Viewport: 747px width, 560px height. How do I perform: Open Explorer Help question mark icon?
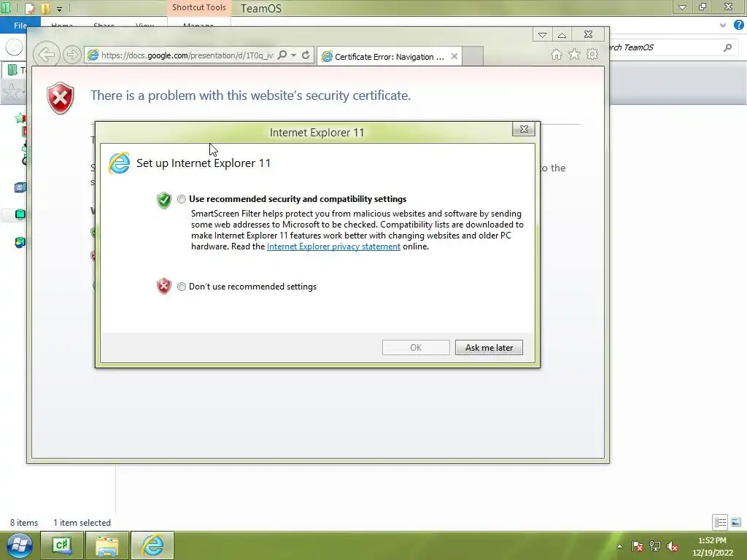(x=738, y=26)
